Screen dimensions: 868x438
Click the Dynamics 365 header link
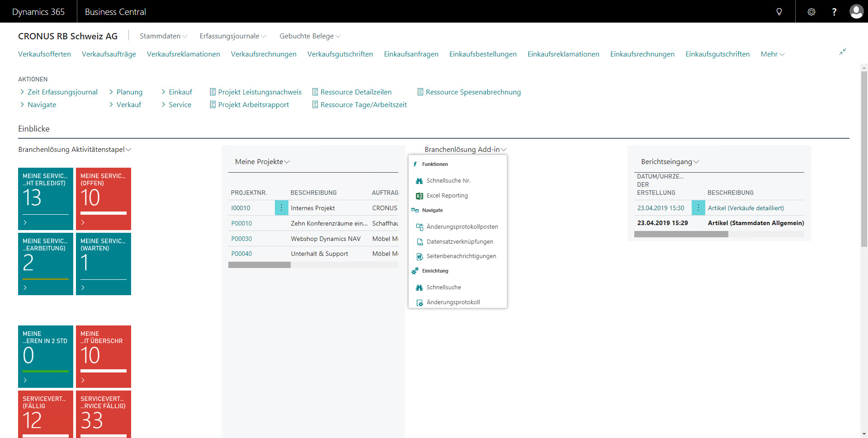(x=38, y=12)
